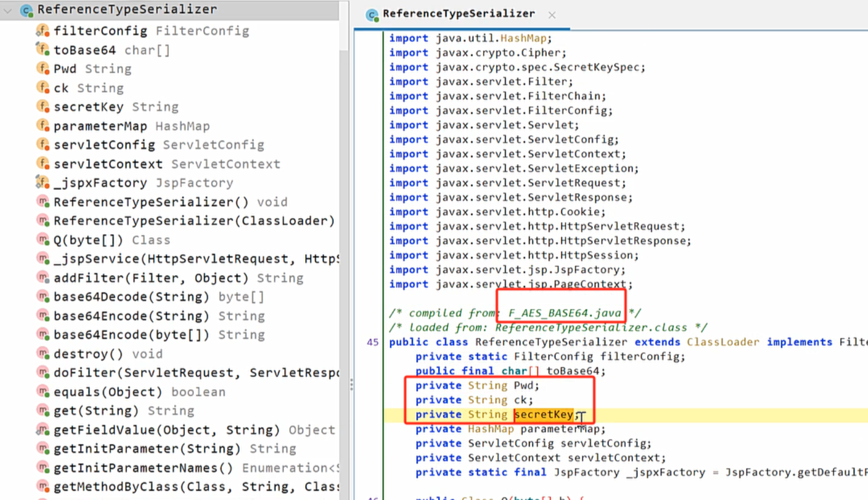Jump to parameterMap HashMap field

(131, 126)
